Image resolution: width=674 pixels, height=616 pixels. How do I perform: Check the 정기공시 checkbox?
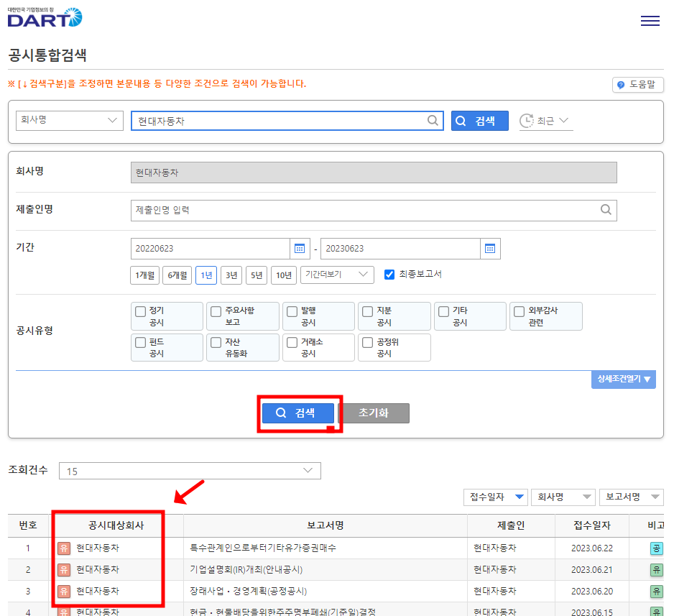(x=141, y=311)
